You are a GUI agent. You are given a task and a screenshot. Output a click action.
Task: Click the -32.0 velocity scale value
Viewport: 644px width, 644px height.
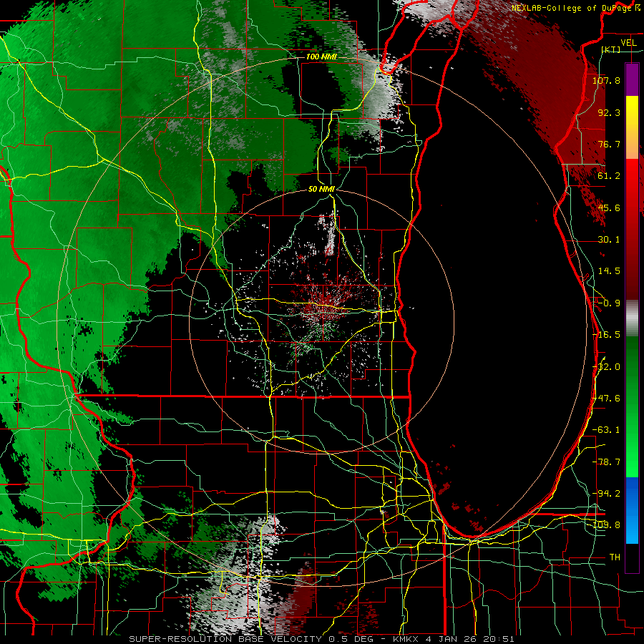(606, 367)
